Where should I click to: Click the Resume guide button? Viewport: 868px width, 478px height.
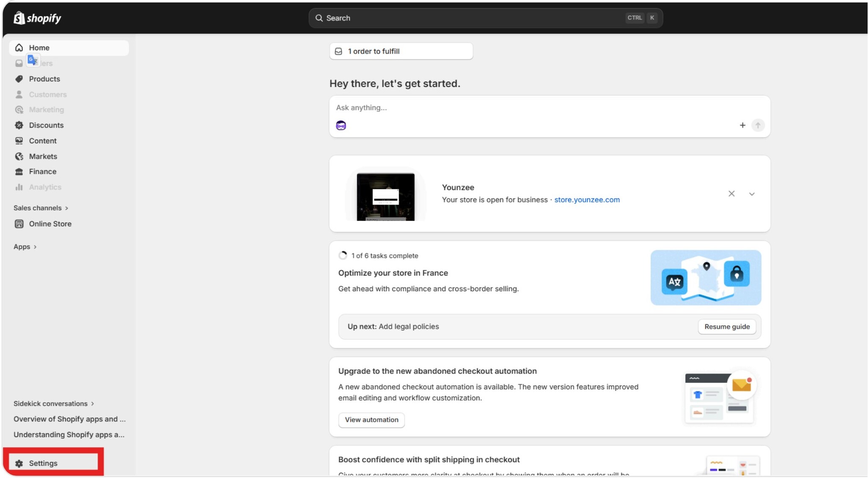click(x=727, y=327)
